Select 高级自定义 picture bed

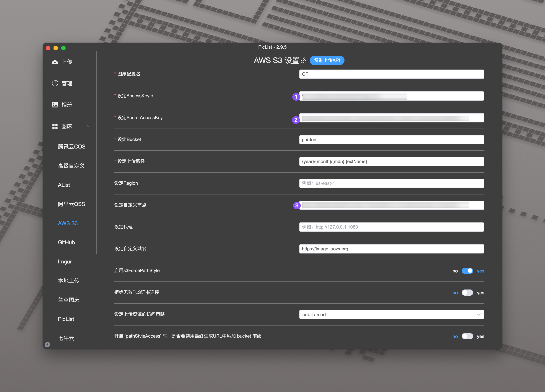[71, 166]
